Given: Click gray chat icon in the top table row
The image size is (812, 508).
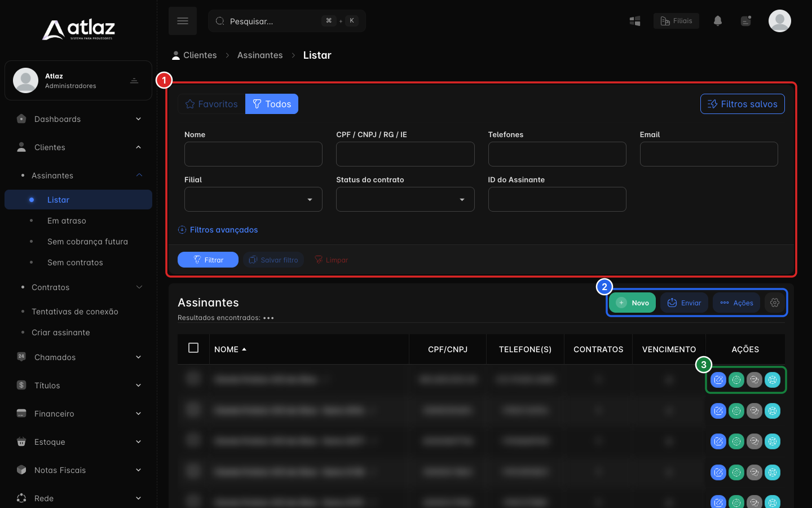Looking at the screenshot, I should pos(754,380).
